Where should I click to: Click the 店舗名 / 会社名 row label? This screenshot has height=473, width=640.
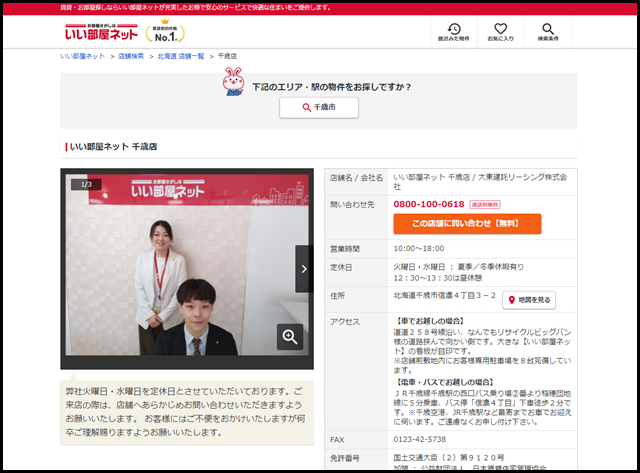coord(356,178)
